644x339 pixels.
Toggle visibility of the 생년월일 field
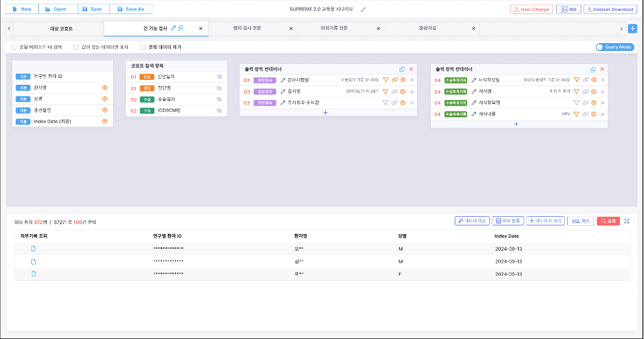[104, 110]
